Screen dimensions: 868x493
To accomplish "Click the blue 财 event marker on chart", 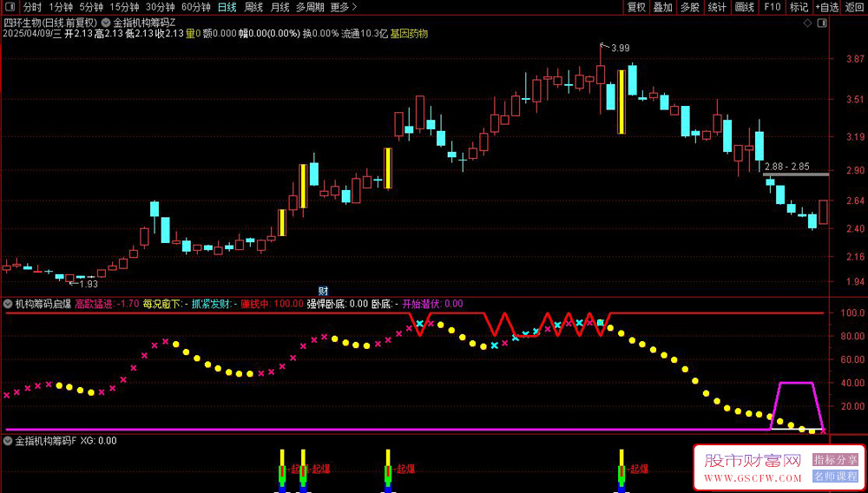I will 323,290.
